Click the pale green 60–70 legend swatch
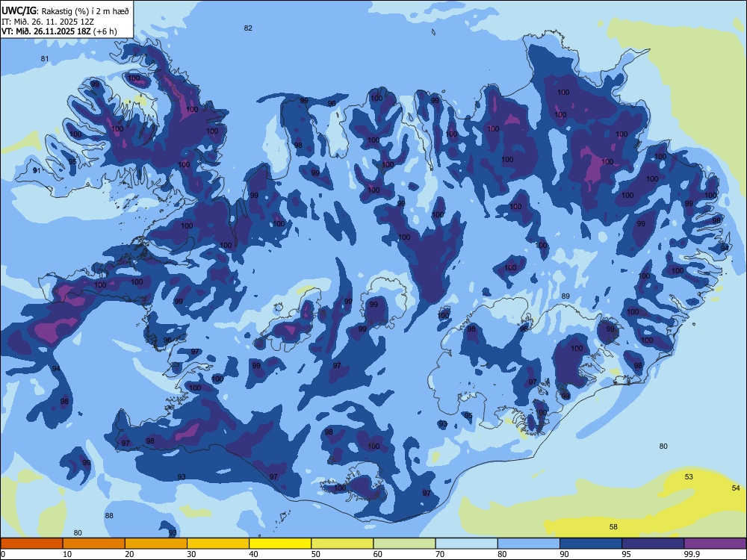The height and width of the screenshot is (560, 747). click(404, 544)
